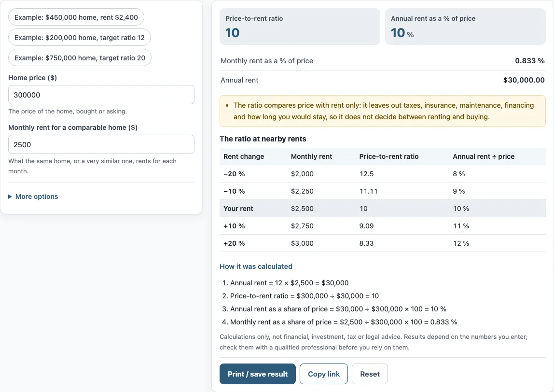Select 'Monthly rent for a comparable home ($)' label
Image resolution: width=554 pixels, height=392 pixels.
[73, 127]
